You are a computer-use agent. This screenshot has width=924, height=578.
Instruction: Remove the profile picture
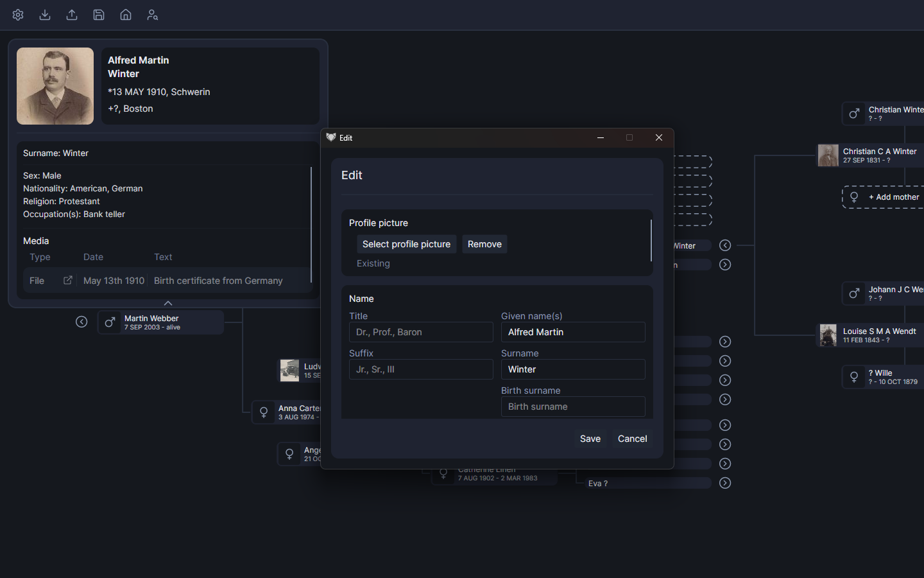[484, 244]
